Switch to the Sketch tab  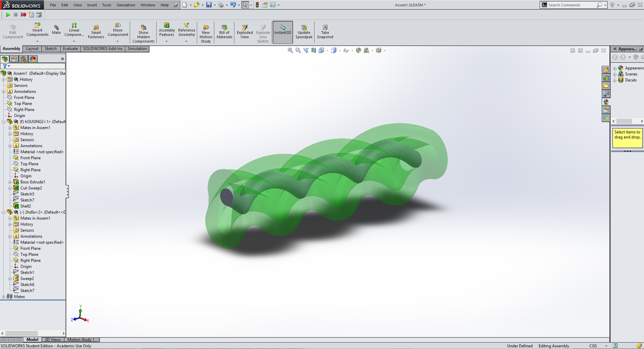[x=51, y=49]
